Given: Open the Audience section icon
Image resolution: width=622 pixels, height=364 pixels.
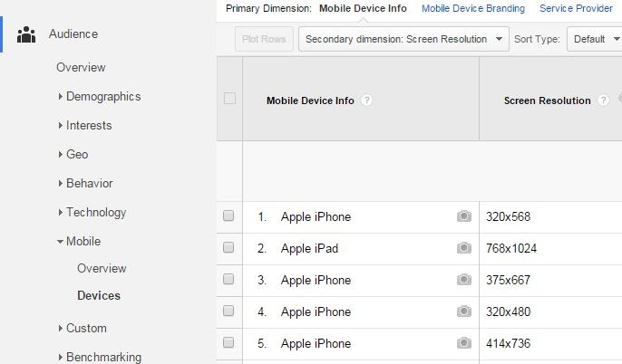Looking at the screenshot, I should tap(26, 34).
